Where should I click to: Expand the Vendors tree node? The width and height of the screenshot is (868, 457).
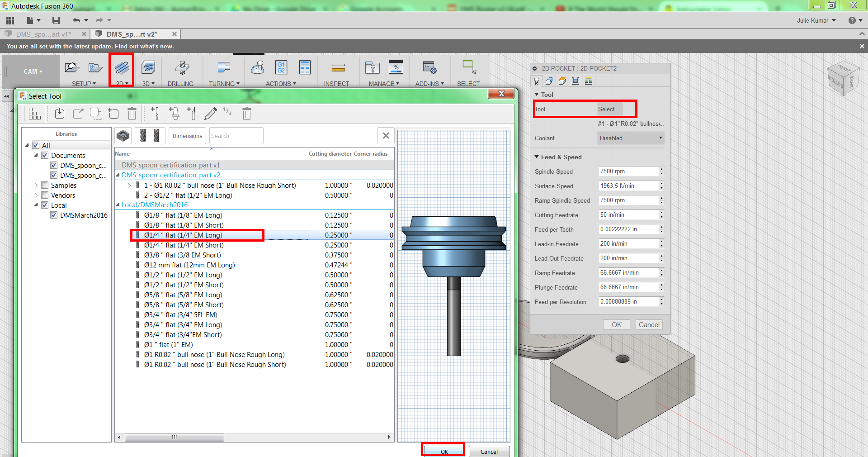36,195
